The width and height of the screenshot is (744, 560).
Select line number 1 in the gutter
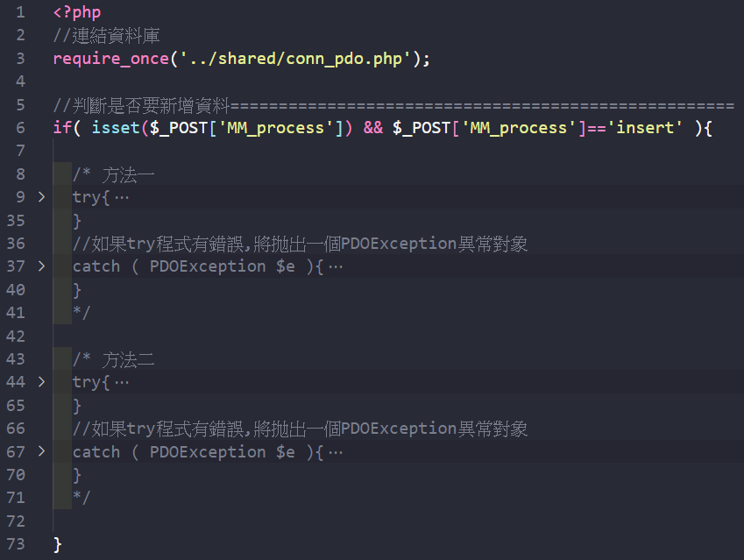pyautogui.click(x=20, y=13)
